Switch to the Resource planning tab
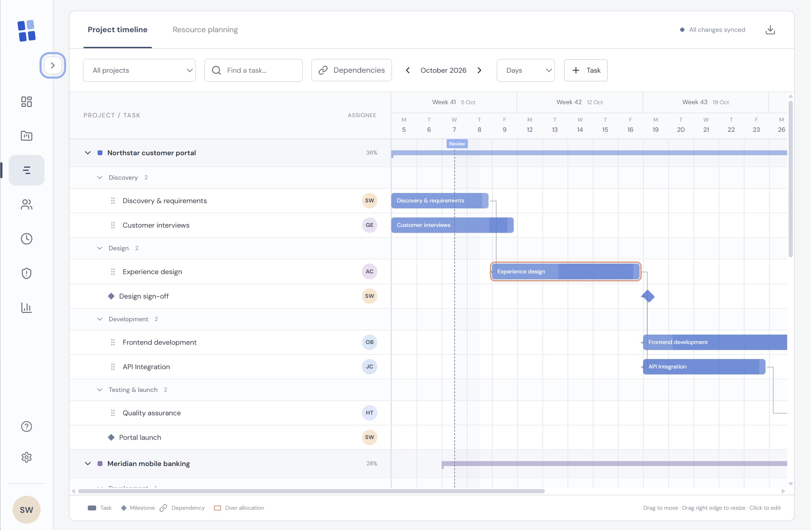Screen dimensions: 812x530 [x=205, y=30]
